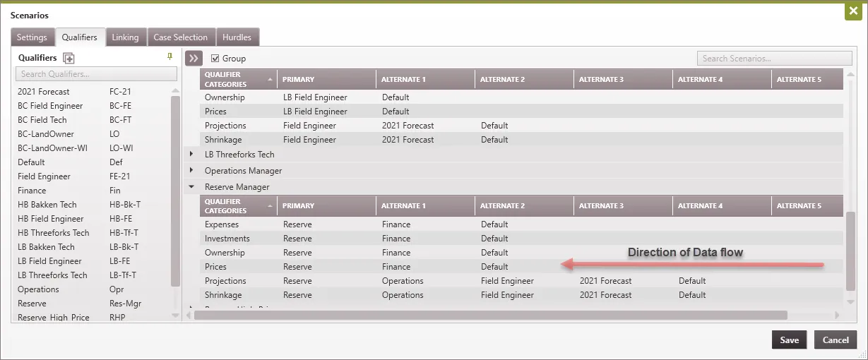
Task: Click the qualifiers list vertical scrollbar
Action: (175, 191)
